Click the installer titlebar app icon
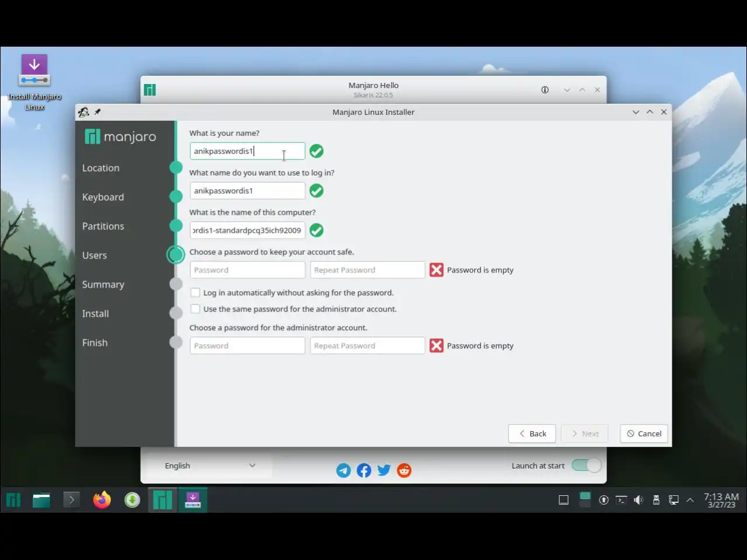This screenshot has height=560, width=747. (83, 112)
